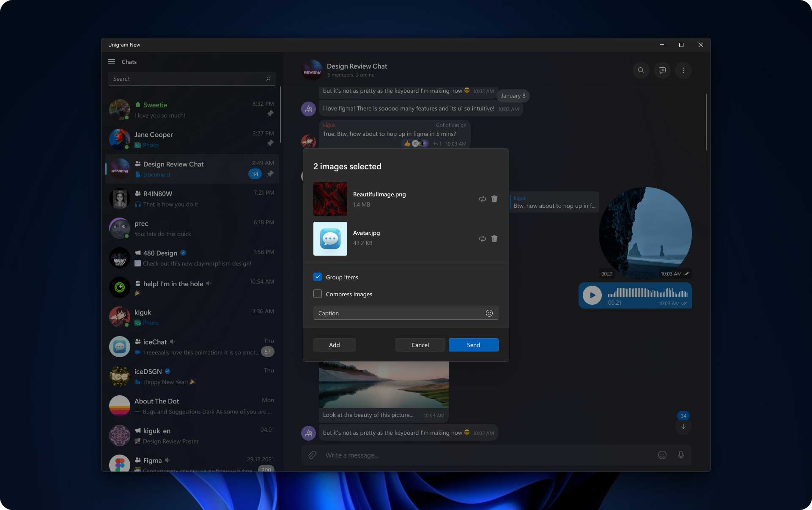Click muted speaker icon on iceChat
The width and height of the screenshot is (812, 510).
tap(173, 342)
